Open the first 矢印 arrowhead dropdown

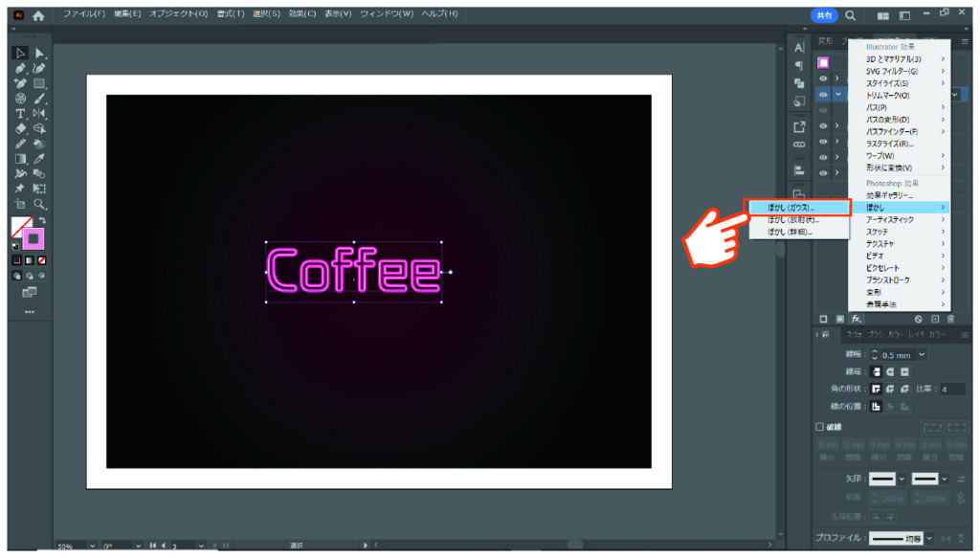pyautogui.click(x=902, y=480)
